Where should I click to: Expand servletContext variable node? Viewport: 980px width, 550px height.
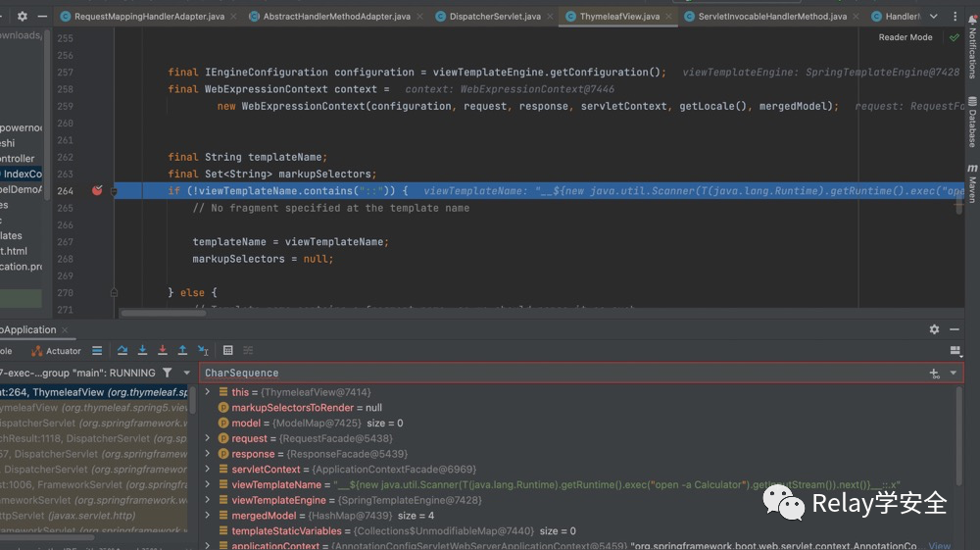point(208,469)
